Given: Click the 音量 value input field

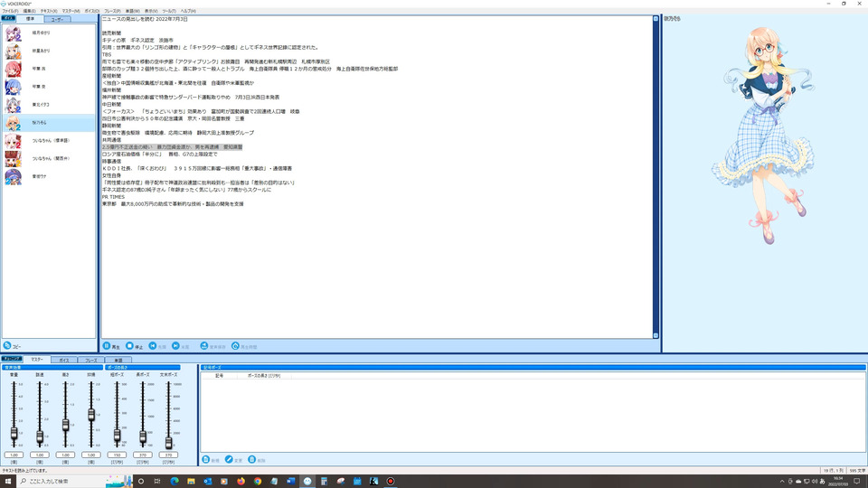Looking at the screenshot, I should tap(14, 455).
